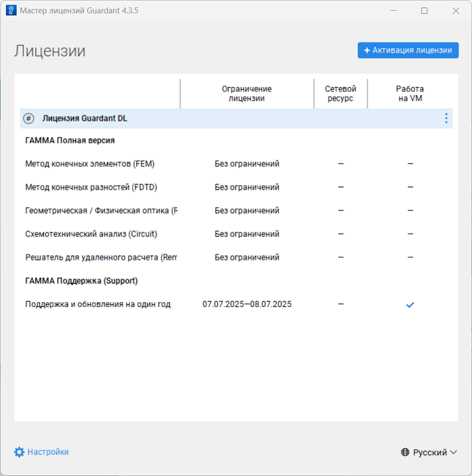Screen dimensions: 472x476
Task: Click the settings gear icon
Action: [x=19, y=452]
